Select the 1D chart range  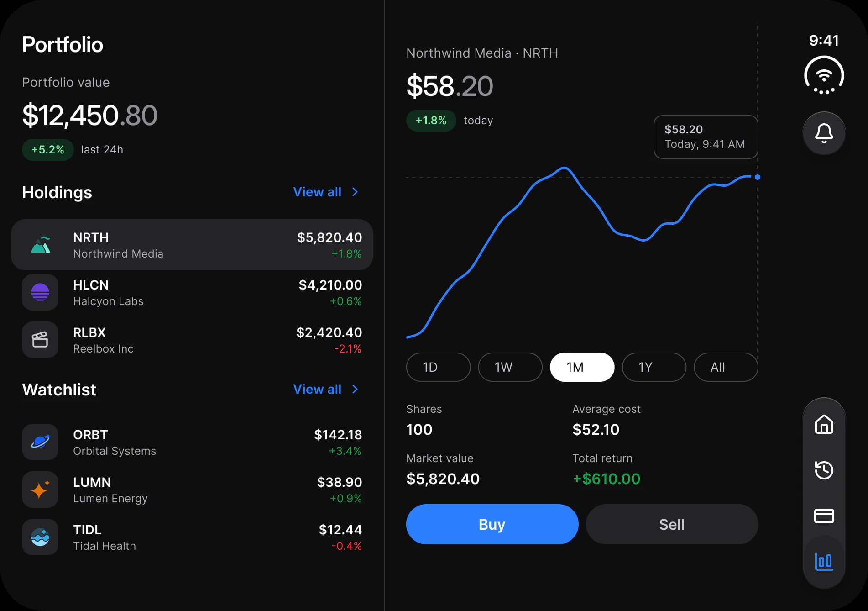(438, 367)
